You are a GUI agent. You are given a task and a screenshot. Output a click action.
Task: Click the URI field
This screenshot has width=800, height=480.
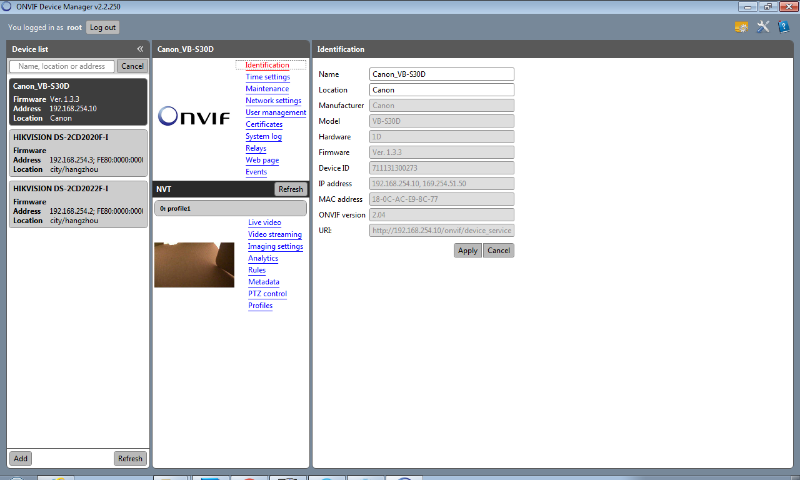[x=442, y=231]
